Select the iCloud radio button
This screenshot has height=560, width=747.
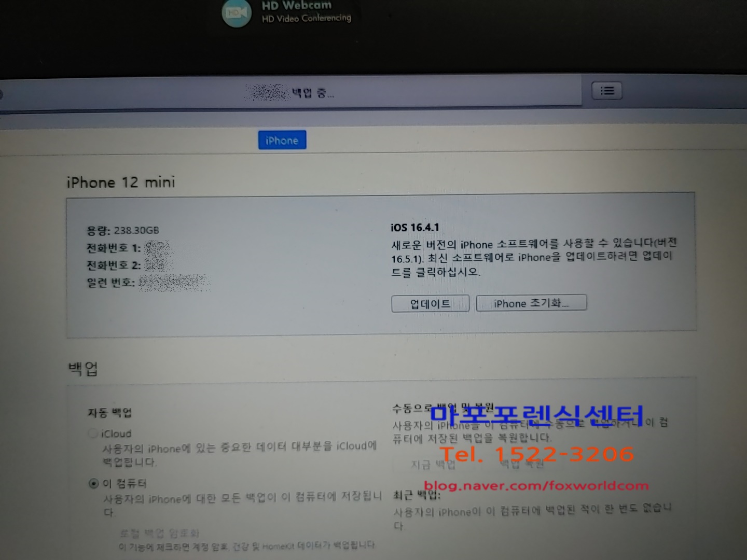tap(93, 433)
